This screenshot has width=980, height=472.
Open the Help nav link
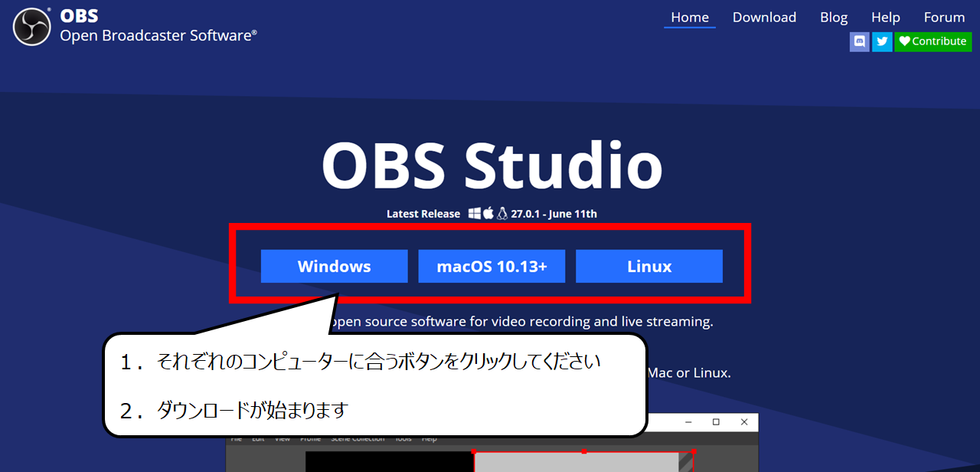pyautogui.click(x=886, y=18)
